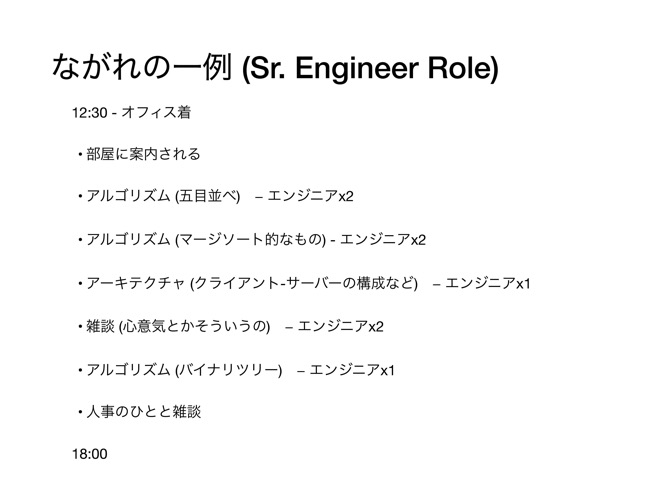This screenshot has width=650, height=487.
Task: Click the 人事のひとと雑談 bullet line
Action: pyautogui.click(x=143, y=411)
